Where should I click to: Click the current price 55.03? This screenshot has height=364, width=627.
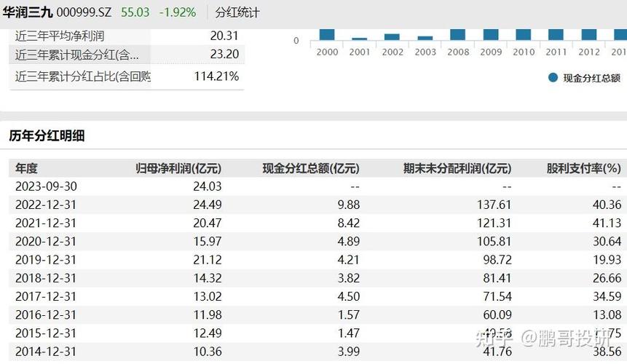tap(134, 12)
